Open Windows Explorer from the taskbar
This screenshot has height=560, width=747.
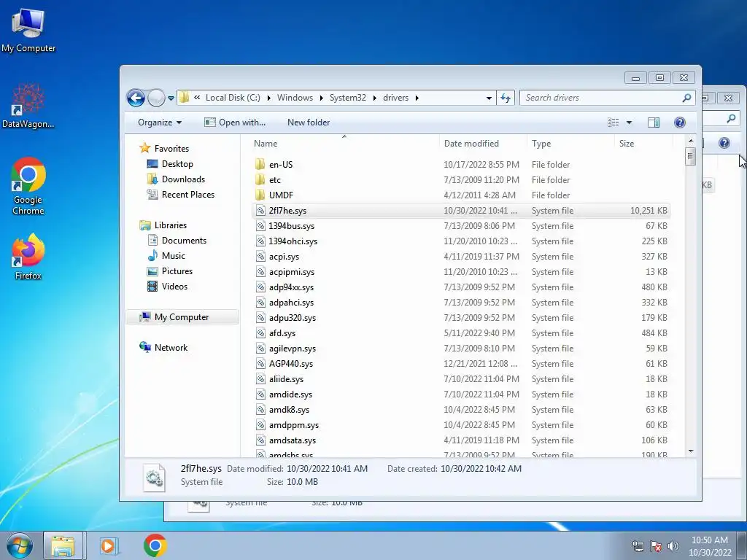pos(63,545)
